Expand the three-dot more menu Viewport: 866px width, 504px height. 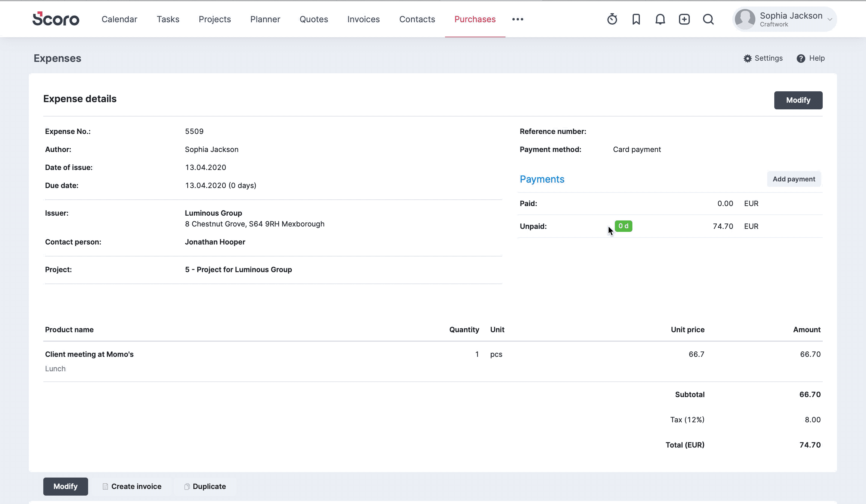[517, 19]
